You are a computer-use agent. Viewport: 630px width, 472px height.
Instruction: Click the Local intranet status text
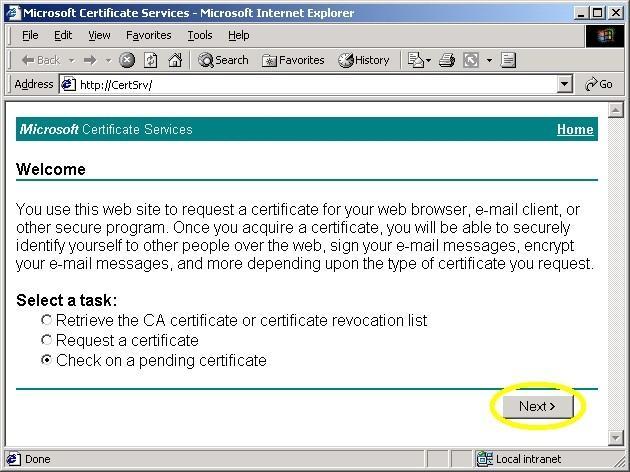point(528,459)
